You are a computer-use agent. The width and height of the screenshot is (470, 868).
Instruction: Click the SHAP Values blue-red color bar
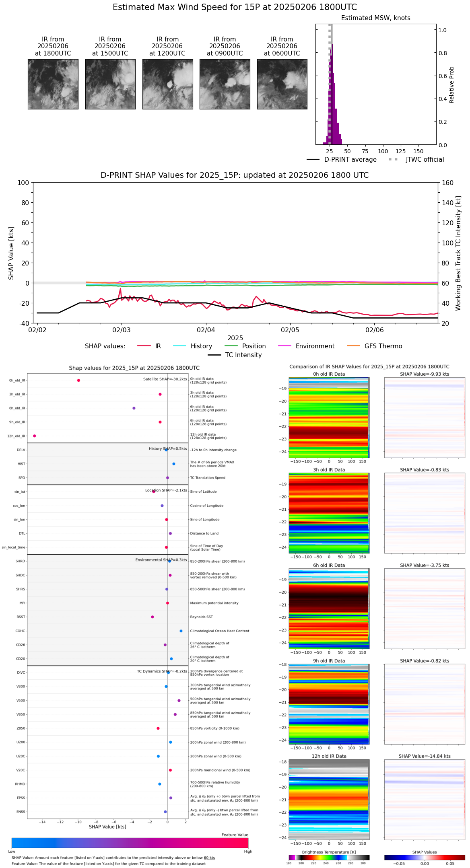(424, 857)
